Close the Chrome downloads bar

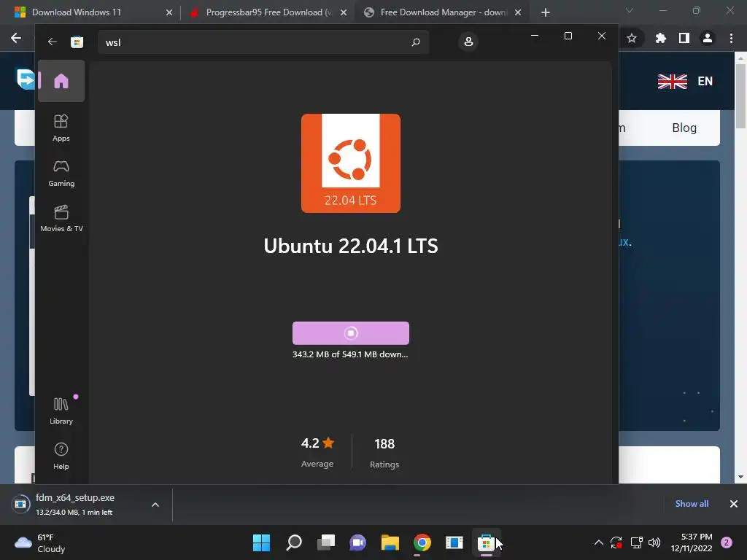734,504
